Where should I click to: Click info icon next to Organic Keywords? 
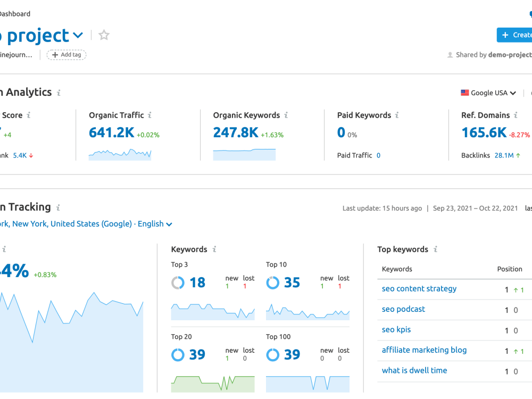(x=286, y=115)
